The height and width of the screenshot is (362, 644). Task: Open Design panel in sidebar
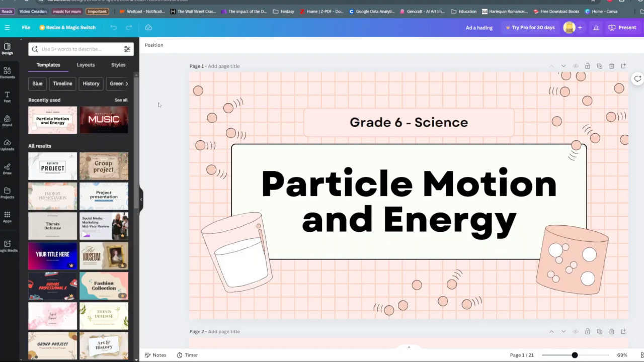[x=7, y=49]
